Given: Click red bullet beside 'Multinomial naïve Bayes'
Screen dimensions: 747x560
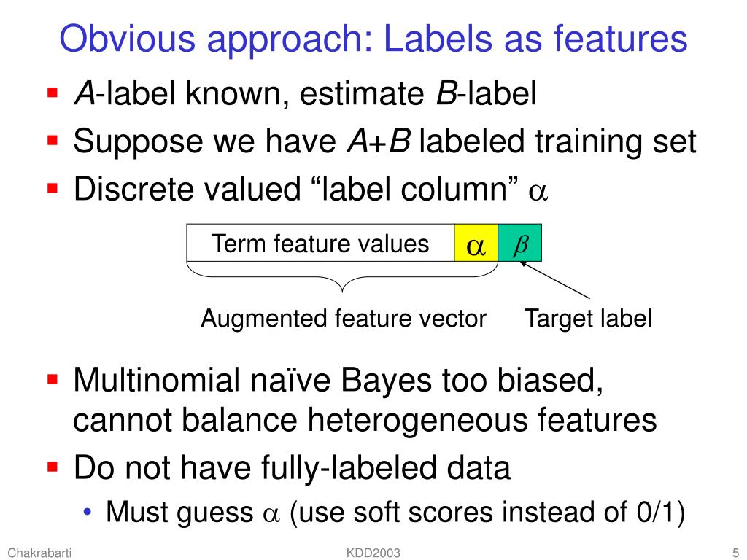Looking at the screenshot, I should (x=53, y=379).
